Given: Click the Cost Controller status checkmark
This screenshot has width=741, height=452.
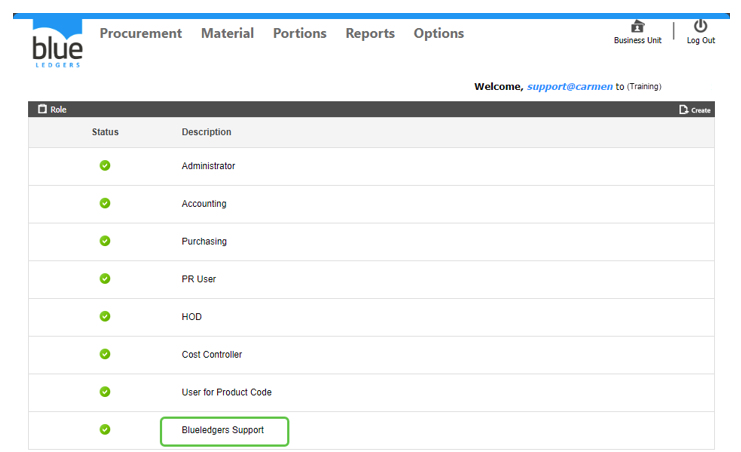Looking at the screenshot, I should tap(105, 354).
